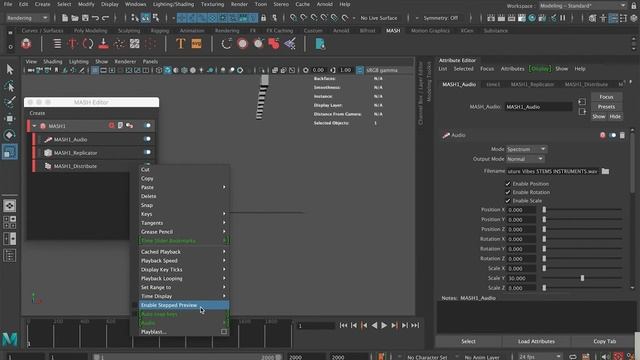The width and height of the screenshot is (640, 360).
Task: Toggle MASH1_Audio node enable switch
Action: (x=147, y=139)
